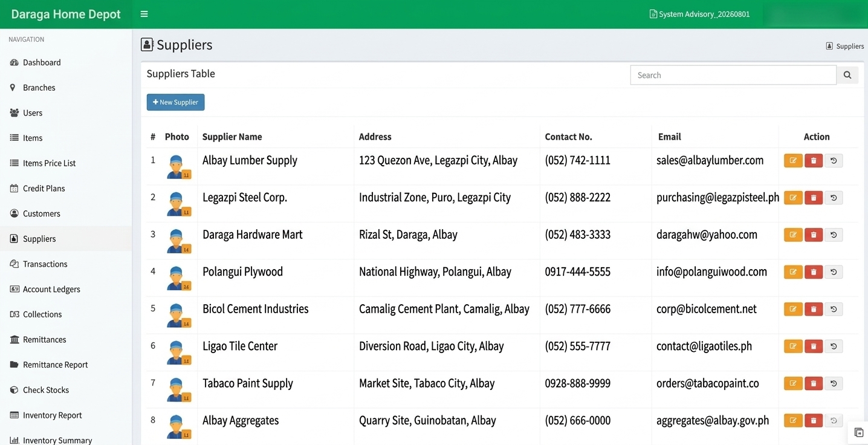Image resolution: width=868 pixels, height=445 pixels.
Task: Click the copy icon at the bottom-right corner
Action: pyautogui.click(x=858, y=432)
